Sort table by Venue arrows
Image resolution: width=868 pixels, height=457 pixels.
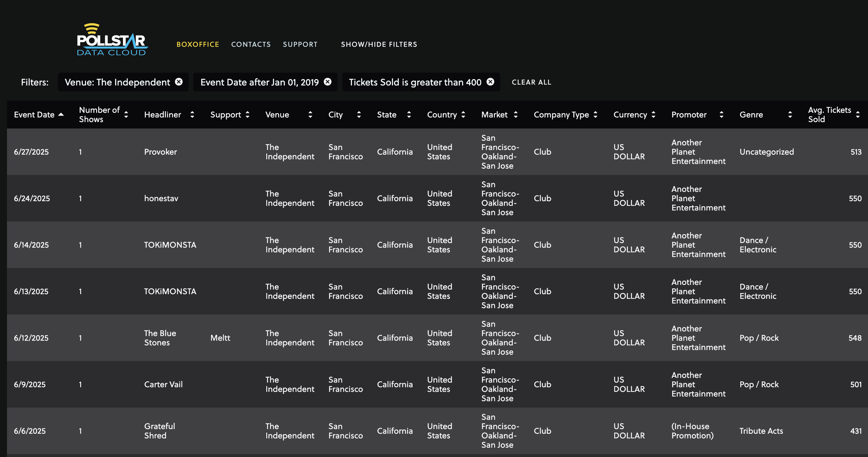pos(310,115)
